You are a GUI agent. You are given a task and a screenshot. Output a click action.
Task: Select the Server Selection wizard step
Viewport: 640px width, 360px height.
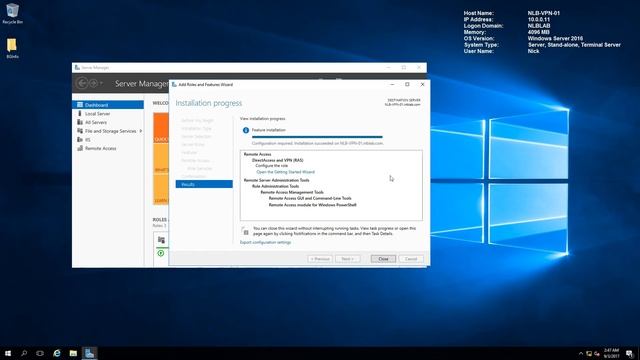point(196,136)
